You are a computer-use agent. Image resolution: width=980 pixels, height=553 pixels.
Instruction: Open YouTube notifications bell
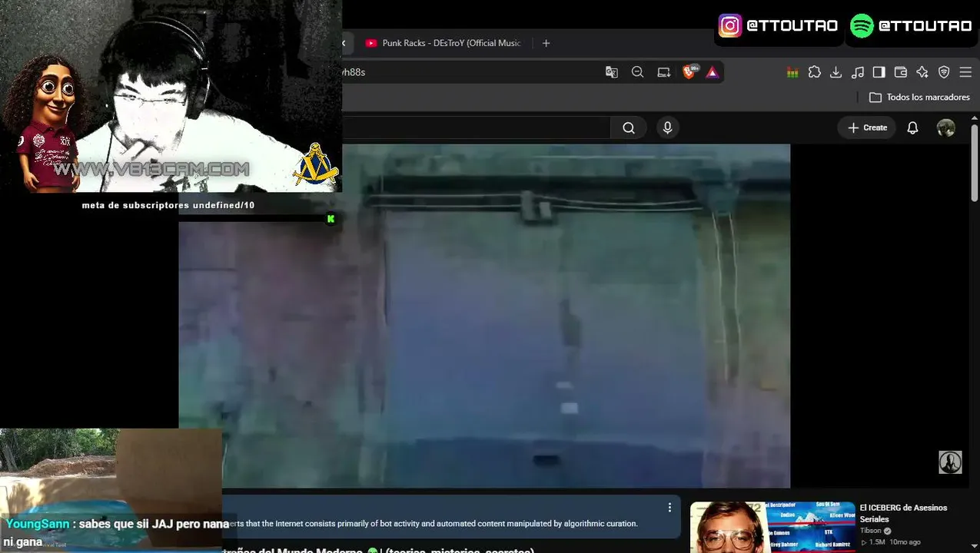(x=912, y=128)
